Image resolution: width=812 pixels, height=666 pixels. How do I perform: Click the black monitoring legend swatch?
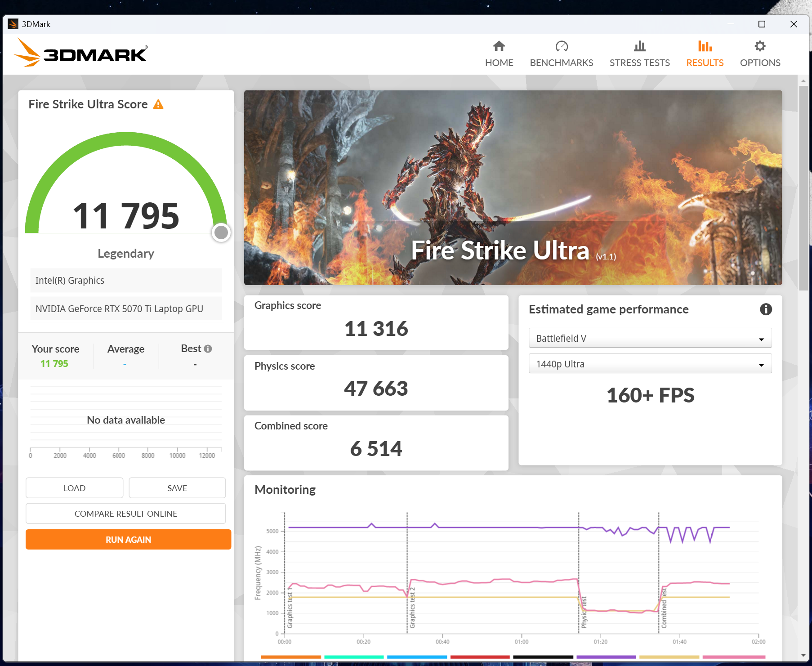(x=543, y=657)
